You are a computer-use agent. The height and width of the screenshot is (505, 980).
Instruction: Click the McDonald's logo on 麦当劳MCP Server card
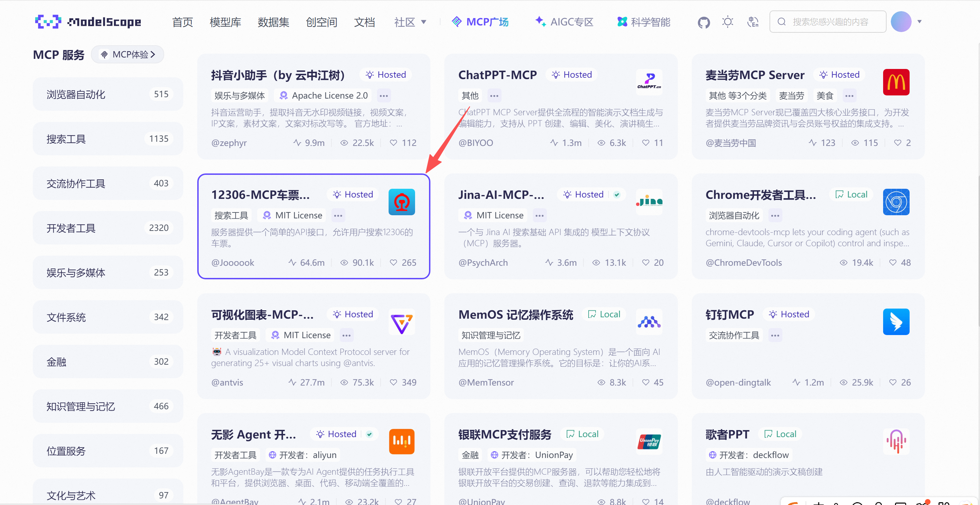896,82
